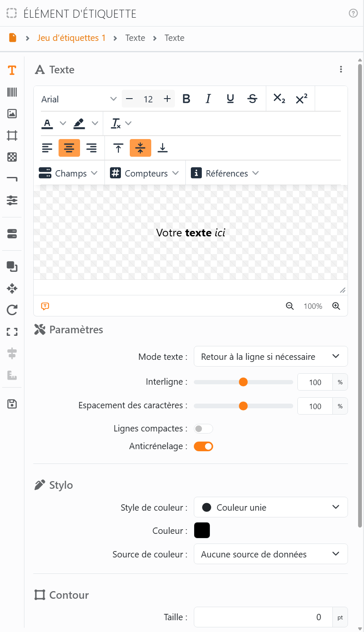This screenshot has height=632, width=364.
Task: Open the Compteurs menu
Action: (145, 173)
